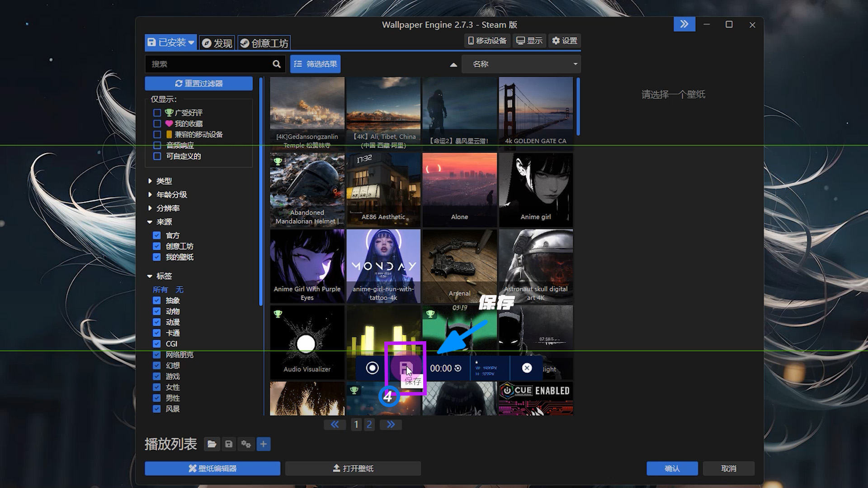
Task: Open 设置 settings gear
Action: (x=565, y=41)
